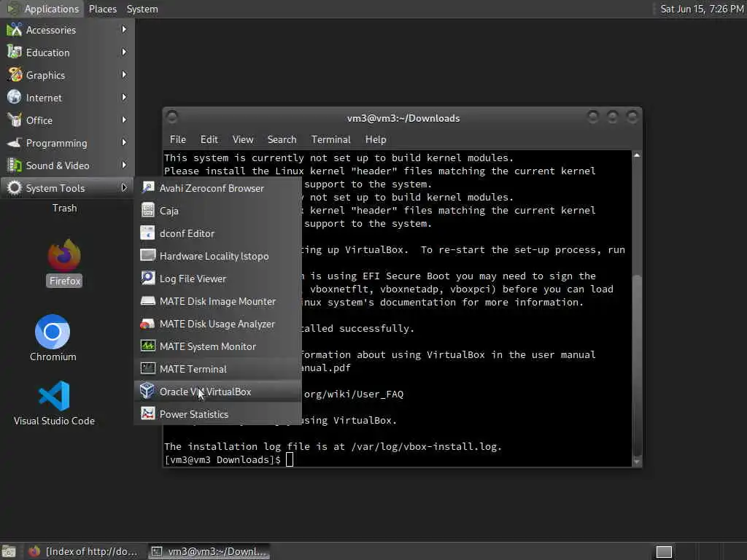Viewport: 747px width, 560px height.
Task: Expand the Graphics submenu arrow
Action: point(124,75)
